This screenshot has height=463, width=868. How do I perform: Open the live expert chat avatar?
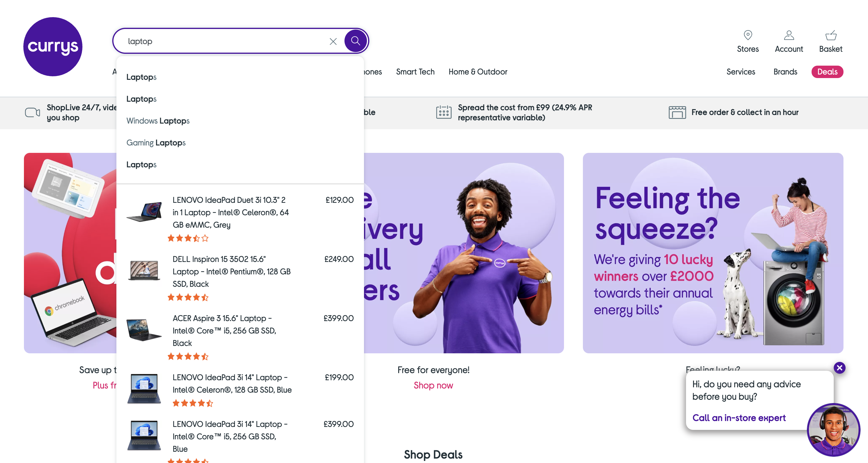click(833, 430)
